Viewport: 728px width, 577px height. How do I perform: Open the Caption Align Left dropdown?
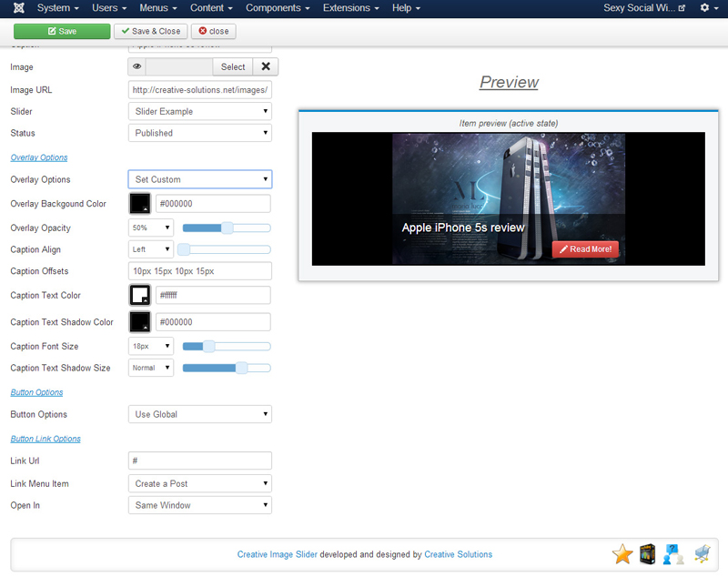(x=151, y=249)
